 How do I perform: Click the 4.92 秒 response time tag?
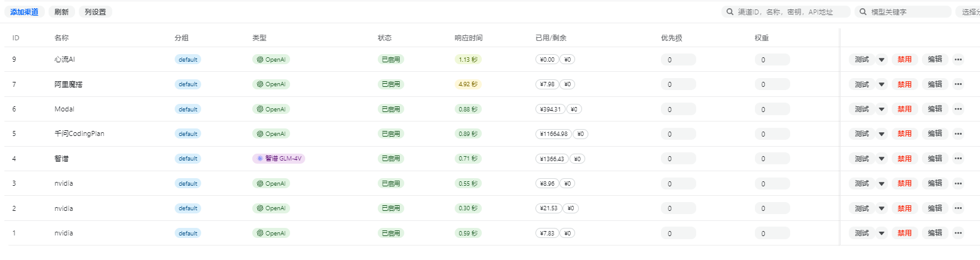click(x=468, y=84)
